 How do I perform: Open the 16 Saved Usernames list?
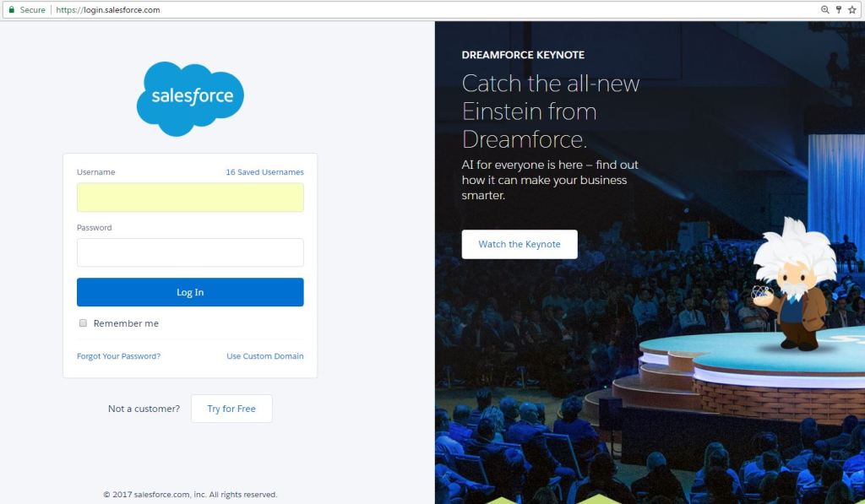pyautogui.click(x=264, y=172)
